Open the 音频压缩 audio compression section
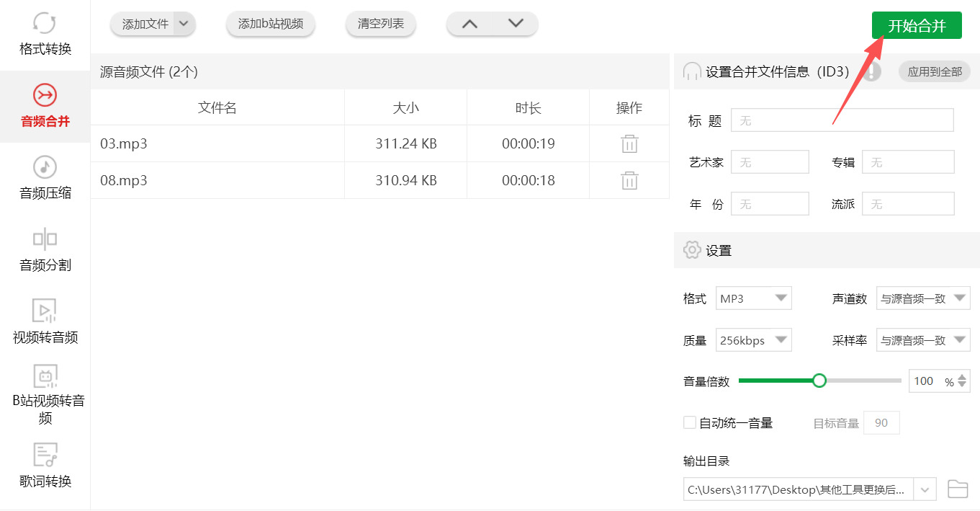 (x=45, y=179)
